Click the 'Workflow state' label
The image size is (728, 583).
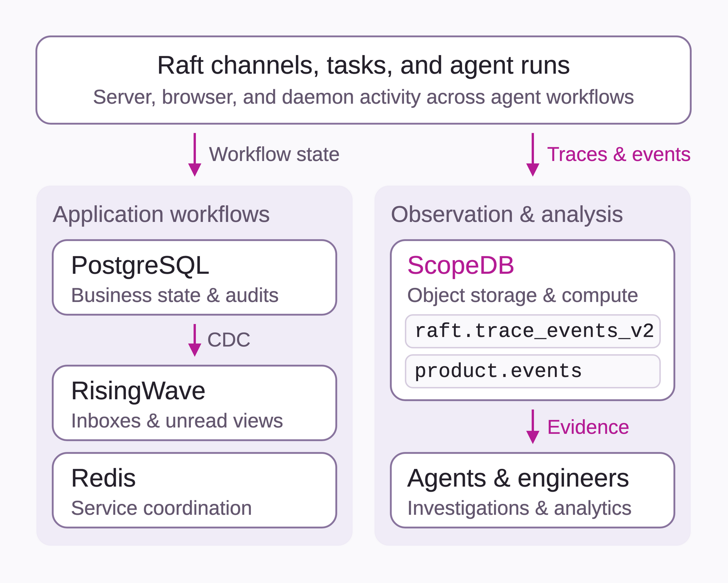tap(274, 154)
